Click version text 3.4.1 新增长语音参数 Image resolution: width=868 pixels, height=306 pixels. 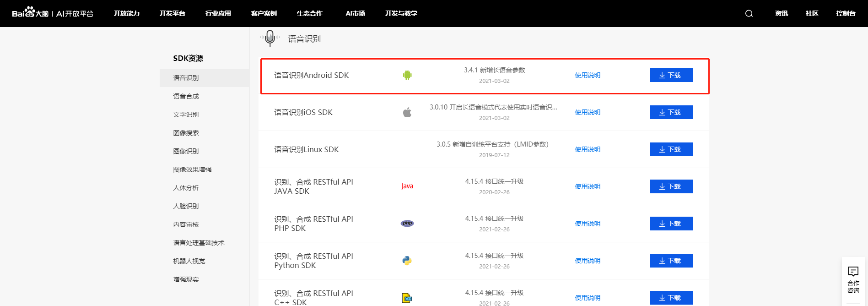point(494,70)
